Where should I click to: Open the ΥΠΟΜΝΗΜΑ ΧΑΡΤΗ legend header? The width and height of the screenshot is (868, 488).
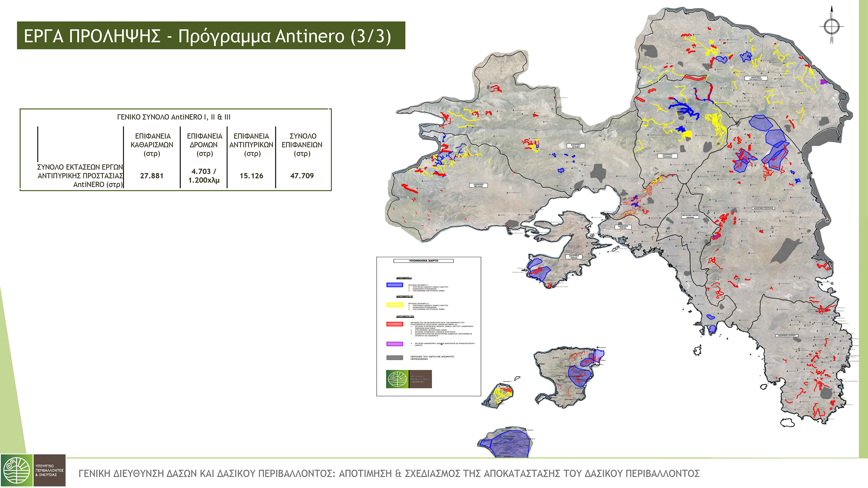(x=424, y=261)
